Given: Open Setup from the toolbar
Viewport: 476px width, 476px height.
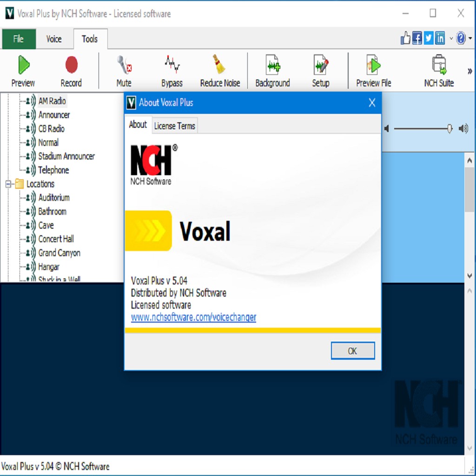Looking at the screenshot, I should point(321,70).
